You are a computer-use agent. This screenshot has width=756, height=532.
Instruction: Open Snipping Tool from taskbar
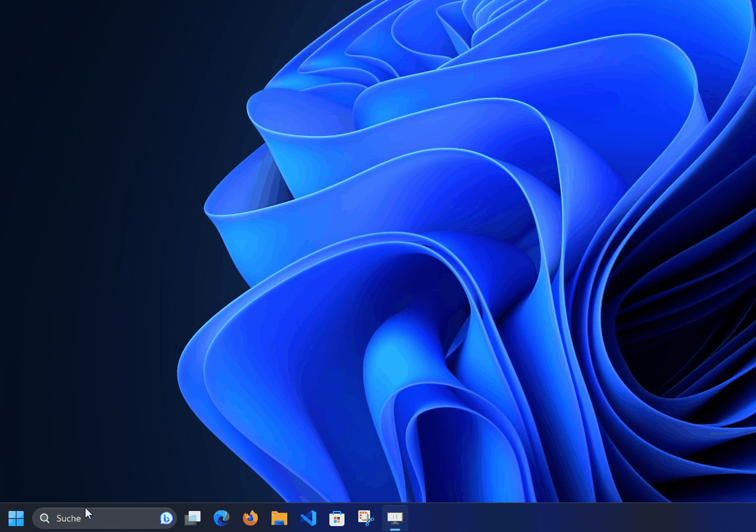pos(366,518)
